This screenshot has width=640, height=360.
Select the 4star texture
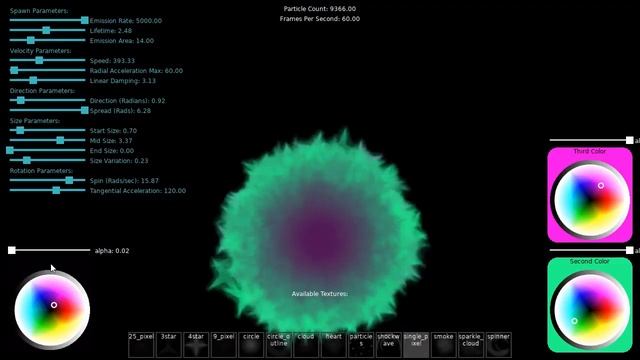click(196, 345)
